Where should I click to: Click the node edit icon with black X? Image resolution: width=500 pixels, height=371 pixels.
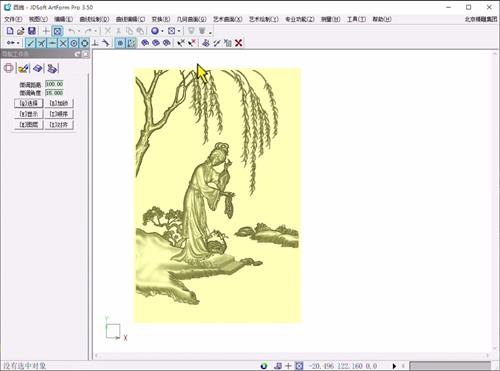pos(181,43)
